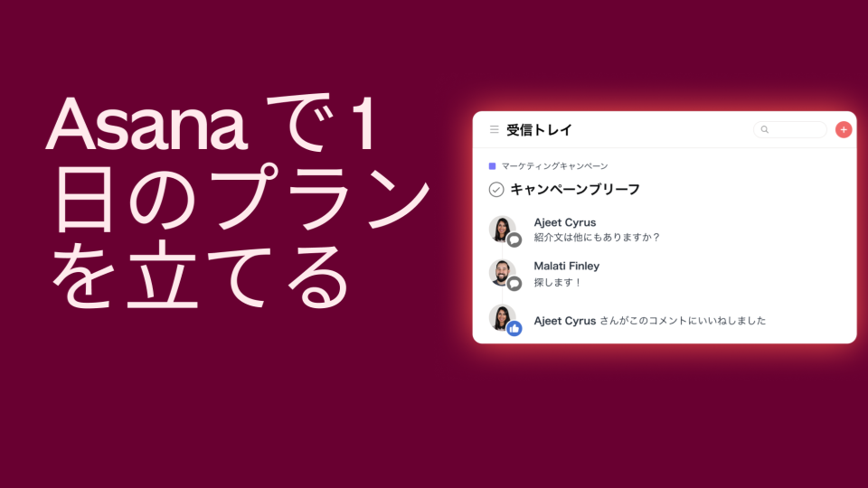Open the マーケティングキャンペーン project link
868x488 pixels.
click(x=554, y=166)
